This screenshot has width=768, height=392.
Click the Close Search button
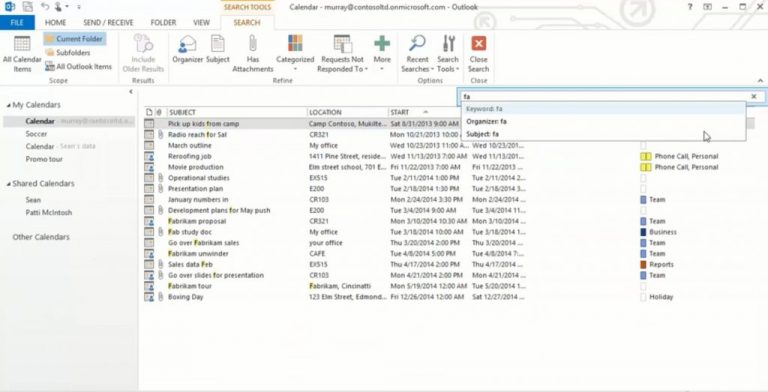(x=479, y=54)
